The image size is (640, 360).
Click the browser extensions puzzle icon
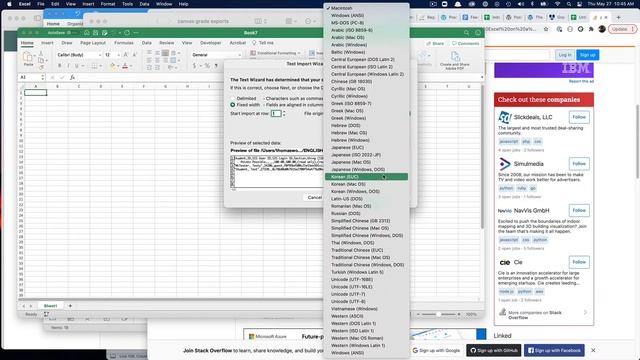click(x=591, y=29)
